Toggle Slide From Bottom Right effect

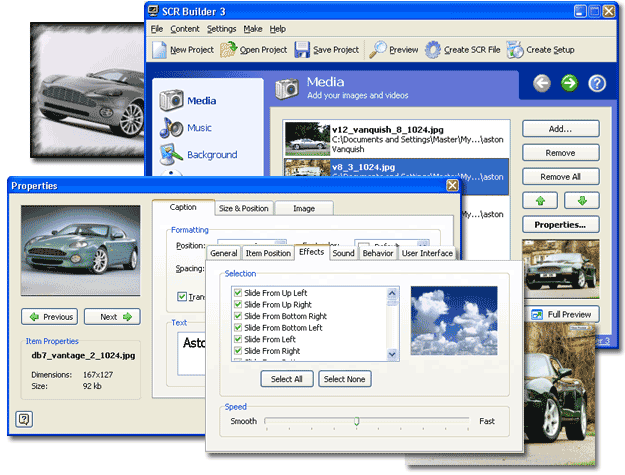[238, 316]
